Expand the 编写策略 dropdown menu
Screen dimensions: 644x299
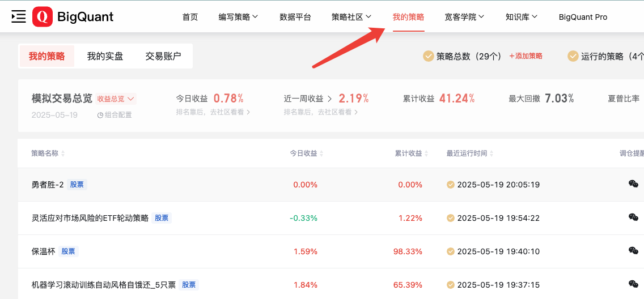point(238,17)
